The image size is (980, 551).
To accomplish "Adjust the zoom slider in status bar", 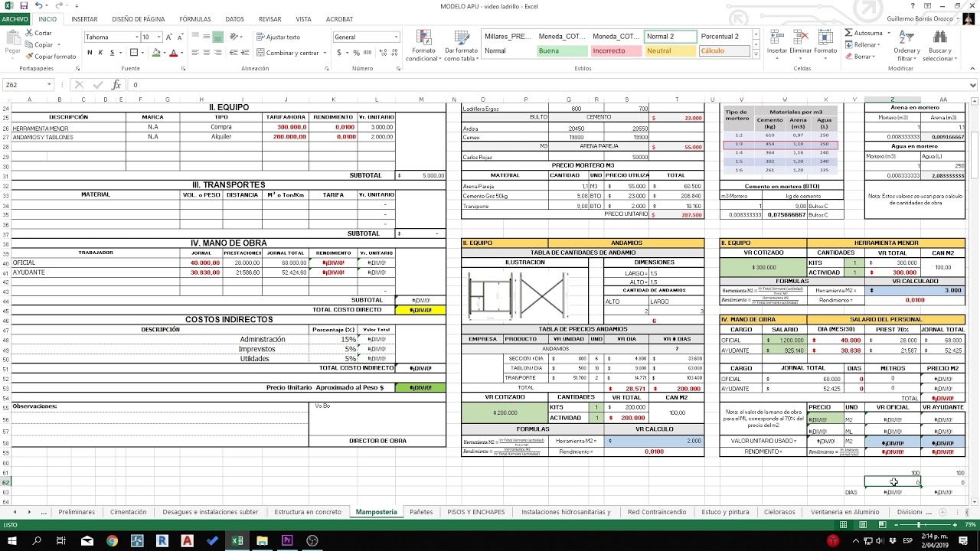I will (918, 525).
